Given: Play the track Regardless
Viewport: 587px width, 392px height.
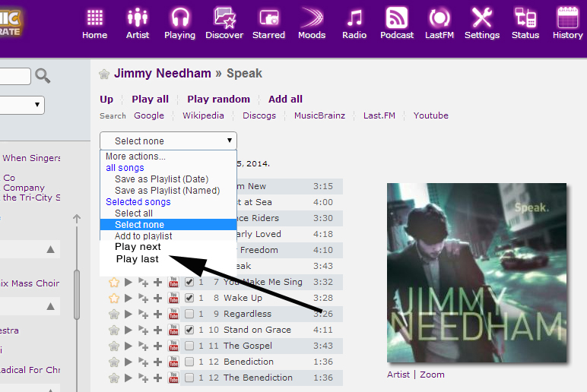Looking at the screenshot, I should tap(129, 314).
